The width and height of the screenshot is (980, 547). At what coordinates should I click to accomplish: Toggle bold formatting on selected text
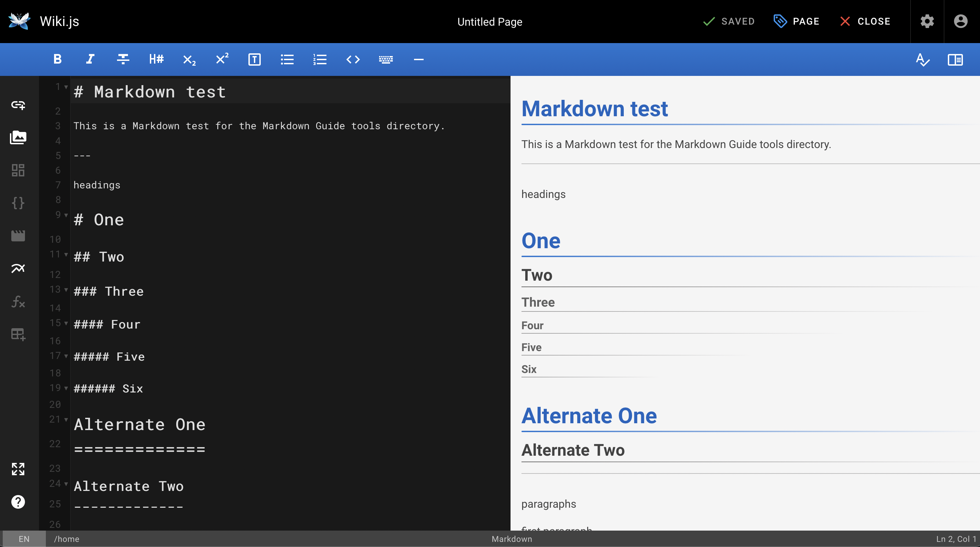point(57,59)
